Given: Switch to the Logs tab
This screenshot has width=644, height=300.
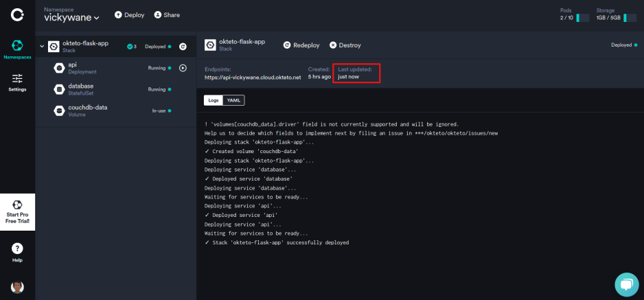Looking at the screenshot, I should tap(213, 100).
